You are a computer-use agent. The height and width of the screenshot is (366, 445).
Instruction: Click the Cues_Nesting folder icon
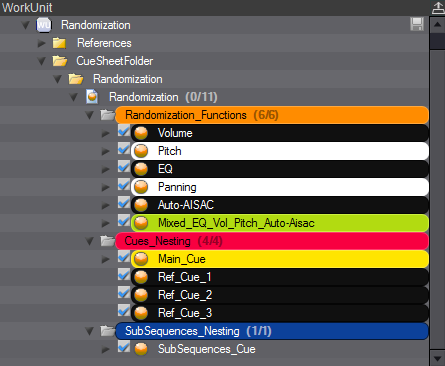click(x=107, y=241)
